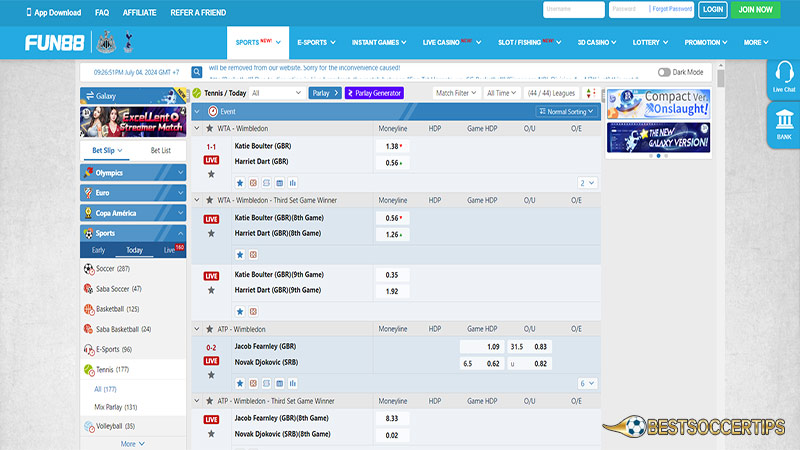The image size is (800, 450).
Task: Click the search magnifier icon
Action: [196, 72]
